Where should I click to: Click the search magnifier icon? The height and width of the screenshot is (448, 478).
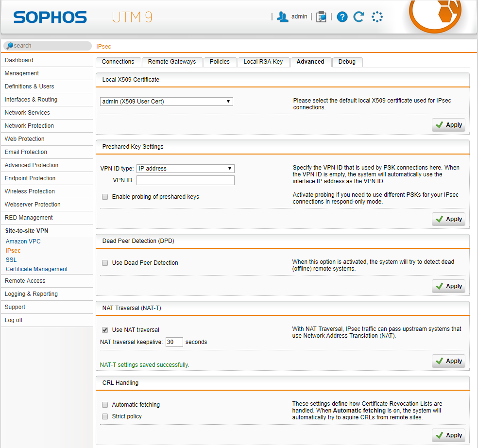tap(10, 46)
